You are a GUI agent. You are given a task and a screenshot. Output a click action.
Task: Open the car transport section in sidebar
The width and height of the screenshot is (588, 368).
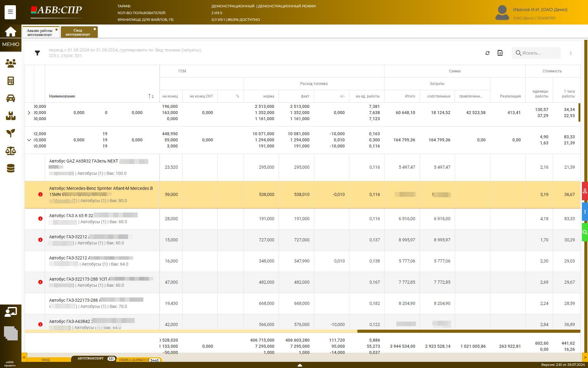[11, 98]
